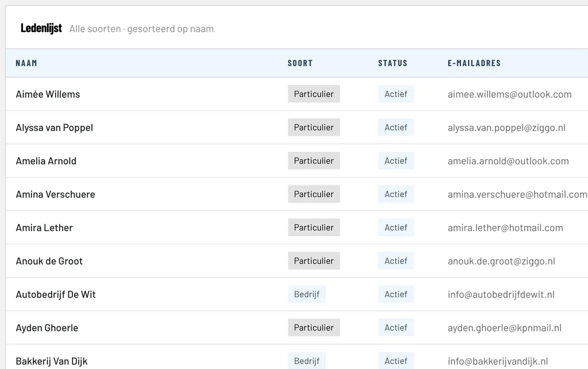Sort by the SOORT column header
Screen dimensions: 588x369
click(x=300, y=63)
